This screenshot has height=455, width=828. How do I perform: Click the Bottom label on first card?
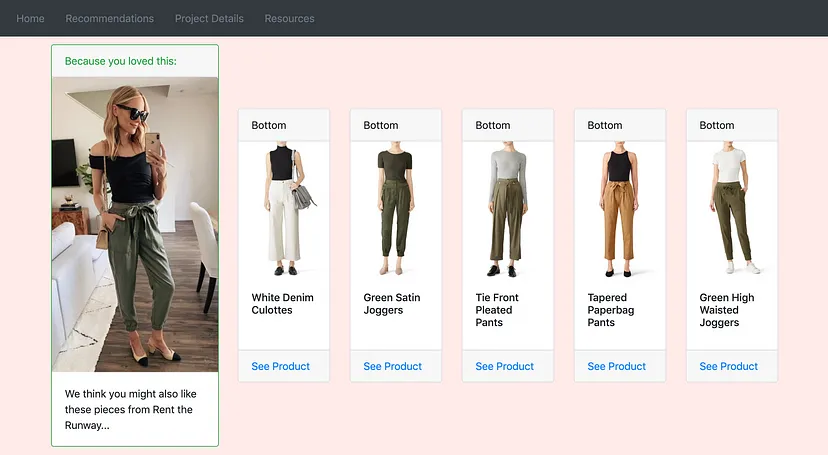point(269,125)
